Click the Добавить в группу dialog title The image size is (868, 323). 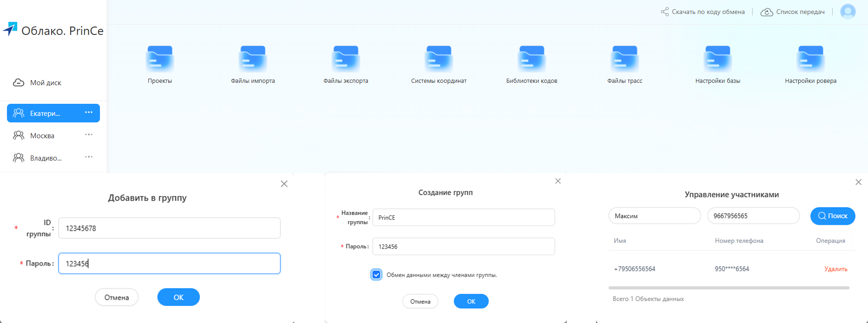pyautogui.click(x=147, y=198)
